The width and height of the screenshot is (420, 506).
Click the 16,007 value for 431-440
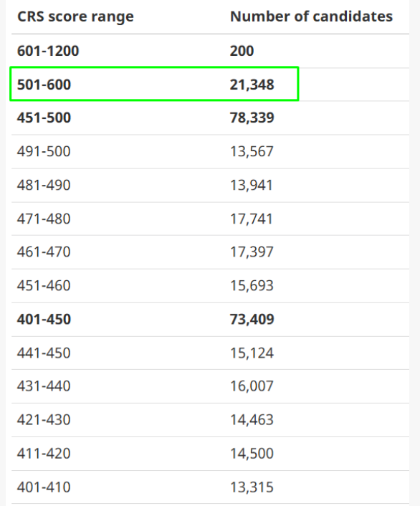(x=252, y=386)
